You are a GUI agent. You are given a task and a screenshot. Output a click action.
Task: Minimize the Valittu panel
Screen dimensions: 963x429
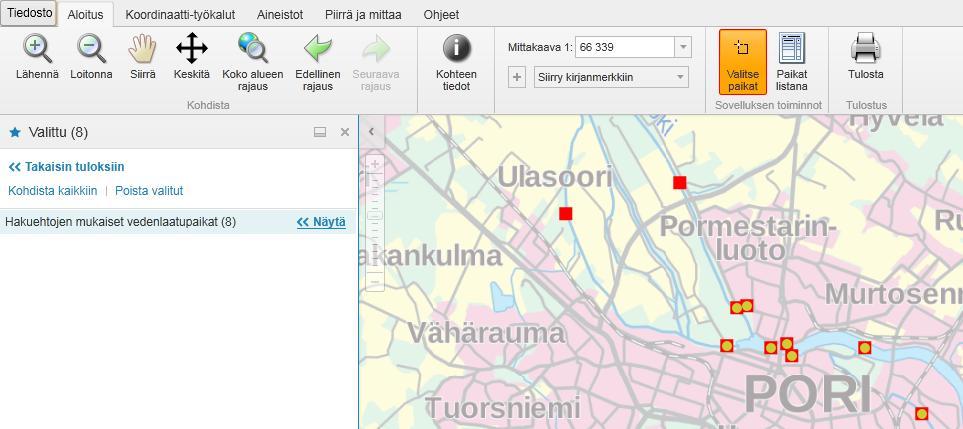pos(320,132)
